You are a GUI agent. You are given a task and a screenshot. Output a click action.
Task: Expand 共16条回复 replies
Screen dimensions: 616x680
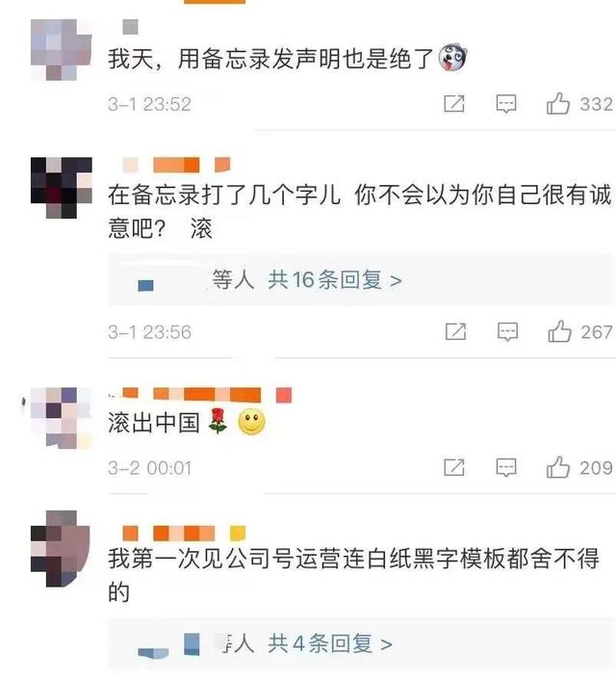click(x=335, y=280)
